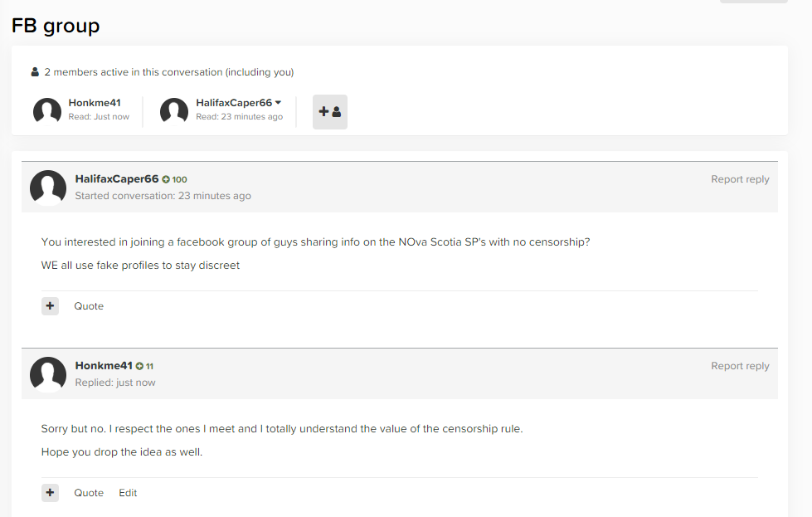The width and height of the screenshot is (812, 517).
Task: Click HalifaxCaper66 avatar in members list
Action: (x=174, y=111)
